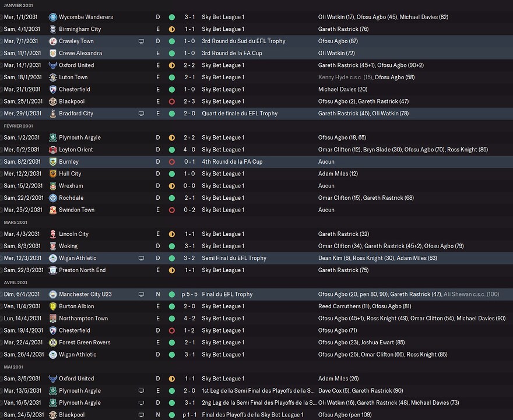The height and width of the screenshot is (420, 513).
Task: Click the 'FÉVRIER 2031' month header
Action: pos(18,126)
